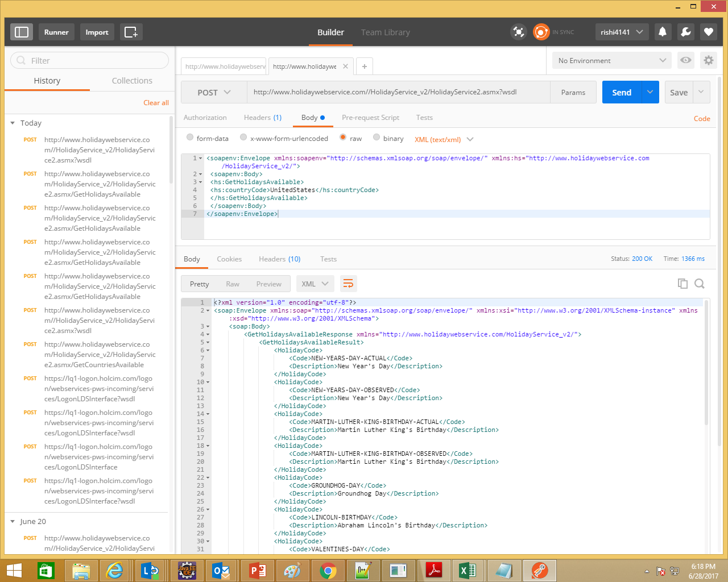Viewport: 728px width, 582px height.
Task: Close the active request tab
Action: pyautogui.click(x=345, y=66)
